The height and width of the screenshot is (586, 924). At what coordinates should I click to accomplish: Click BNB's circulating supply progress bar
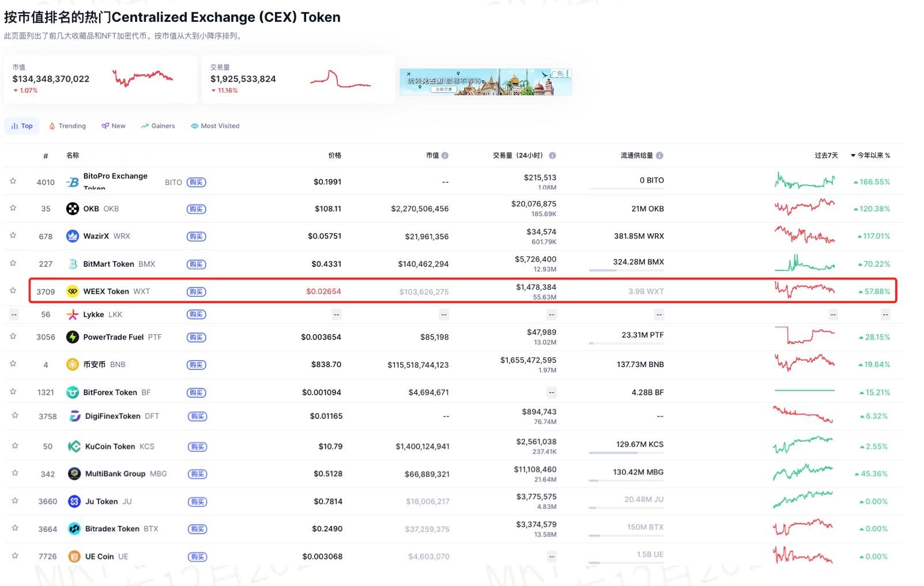point(625,372)
